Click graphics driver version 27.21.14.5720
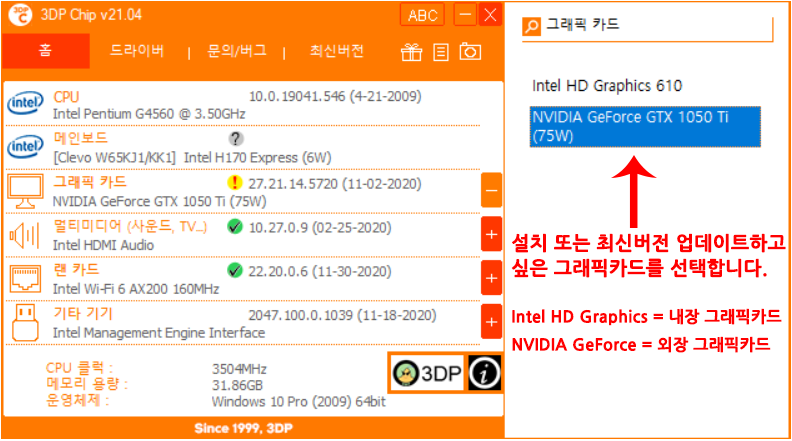This screenshot has height=441, width=792. point(292,184)
